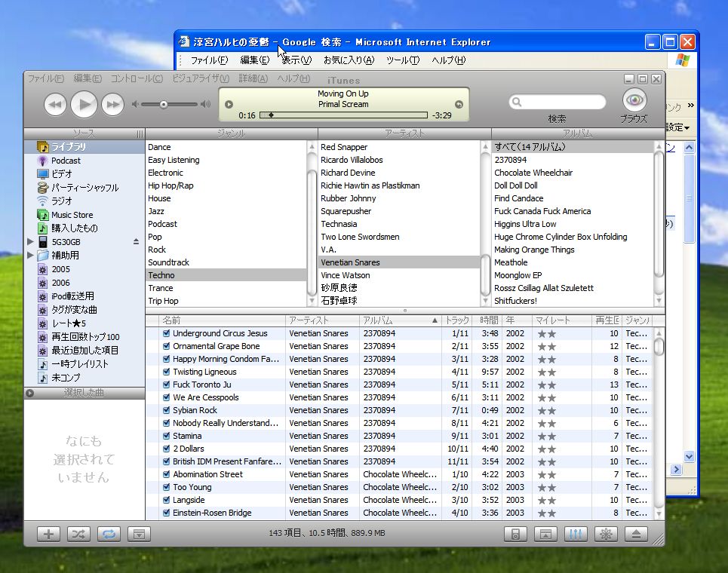Image resolution: width=728 pixels, height=573 pixels.
Task: Open the equalizer window
Action: pos(576,534)
